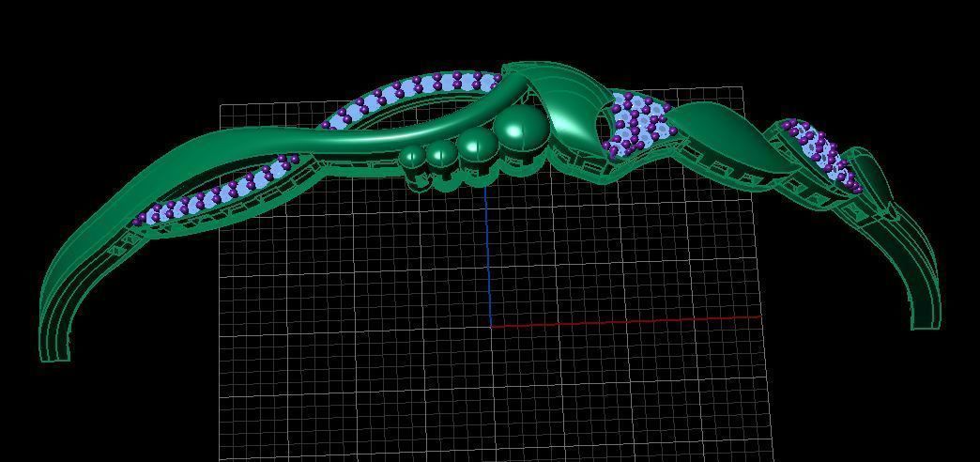This screenshot has width=980, height=462.
Task: Pick the second-smallest green sphere
Action: (441, 152)
